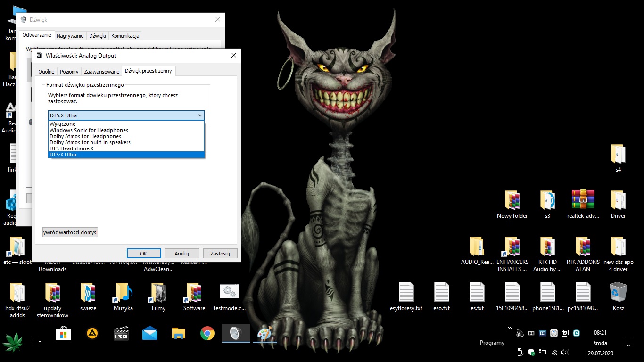
Task: Click the 08:21 clock in the tray
Action: point(600,332)
